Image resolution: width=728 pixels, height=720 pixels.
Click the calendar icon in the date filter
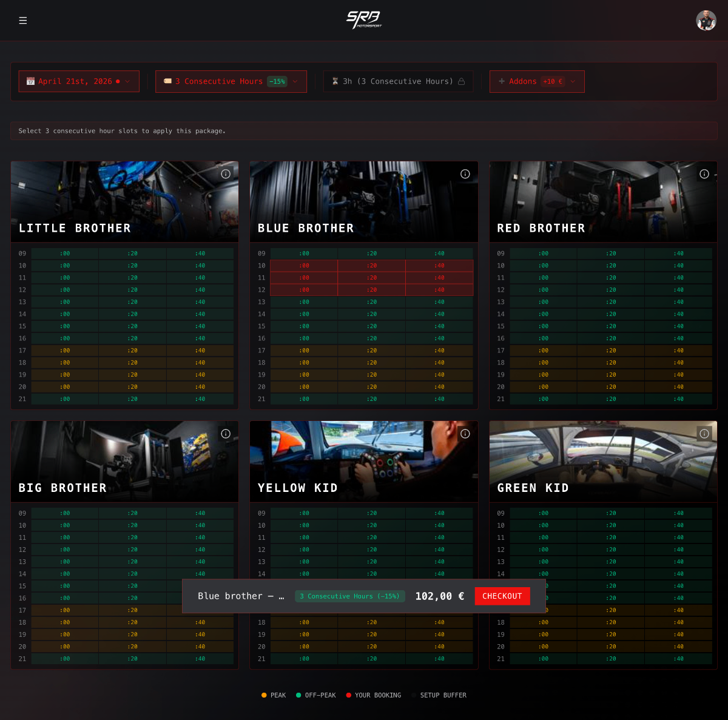point(31,81)
